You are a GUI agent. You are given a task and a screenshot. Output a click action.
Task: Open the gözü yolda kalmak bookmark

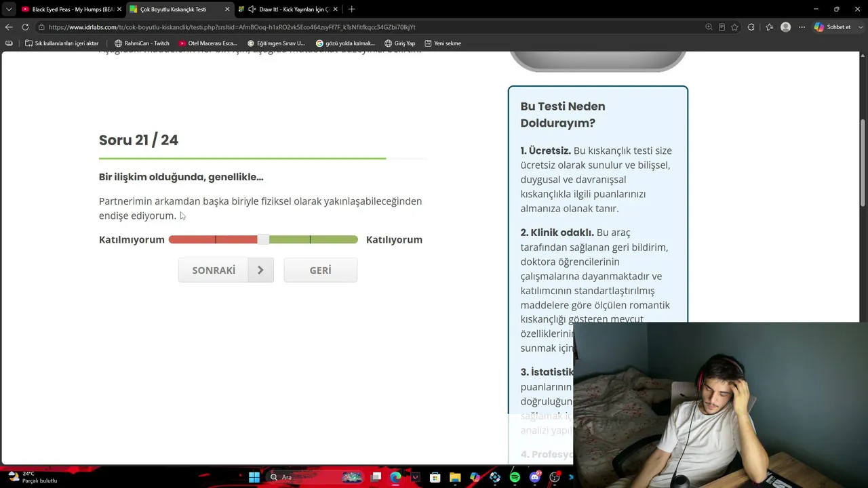pos(345,43)
